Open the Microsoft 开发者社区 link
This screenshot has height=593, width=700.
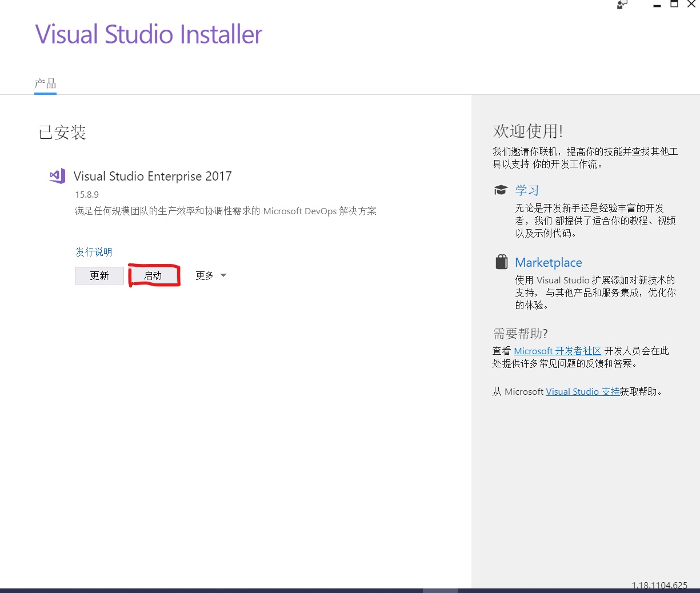click(x=557, y=350)
